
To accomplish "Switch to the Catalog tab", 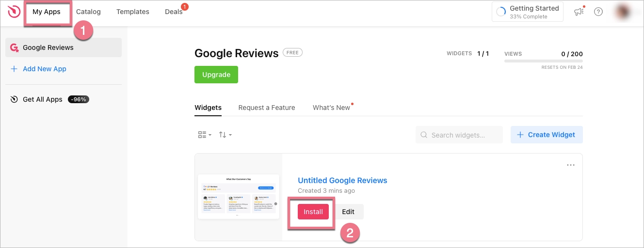I will click(88, 12).
